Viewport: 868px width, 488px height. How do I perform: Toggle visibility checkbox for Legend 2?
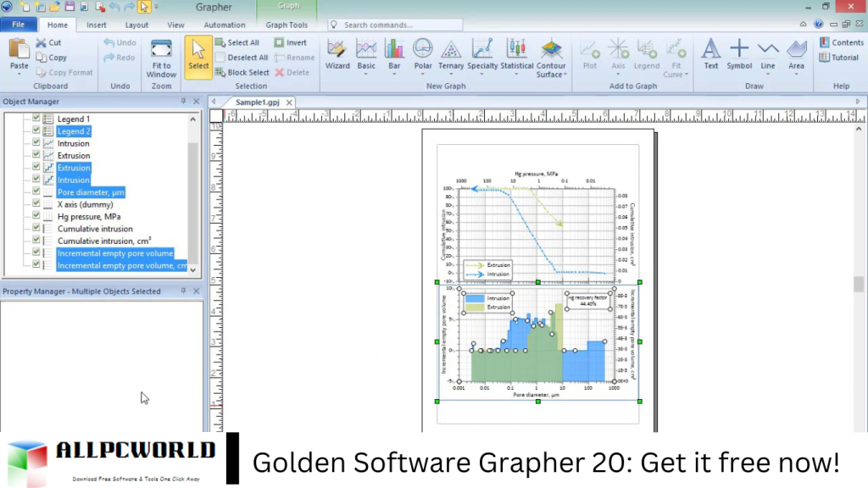pyautogui.click(x=36, y=130)
